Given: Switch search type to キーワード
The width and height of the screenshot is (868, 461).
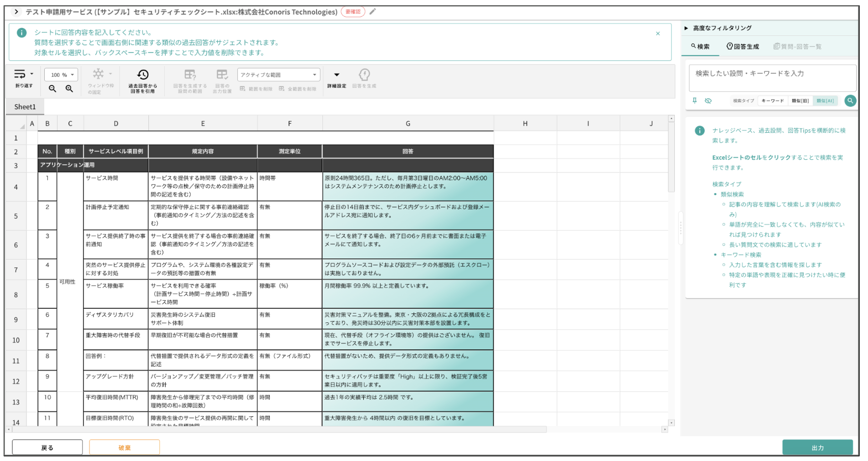Looking at the screenshot, I should (773, 100).
